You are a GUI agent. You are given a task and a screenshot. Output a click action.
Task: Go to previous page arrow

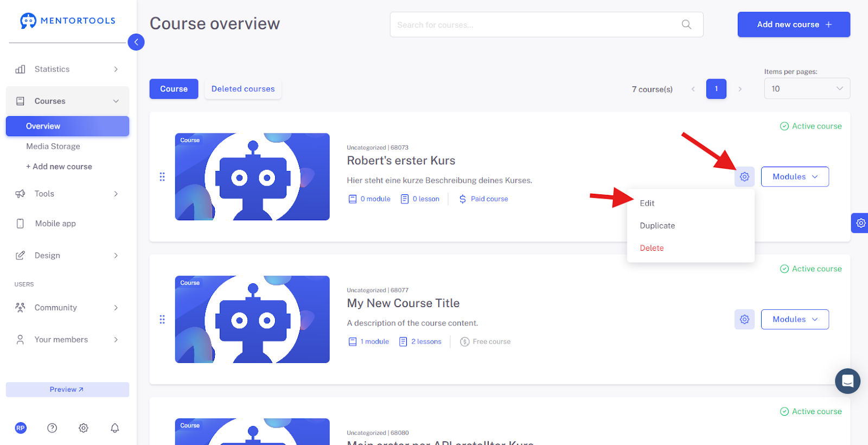[x=693, y=89]
